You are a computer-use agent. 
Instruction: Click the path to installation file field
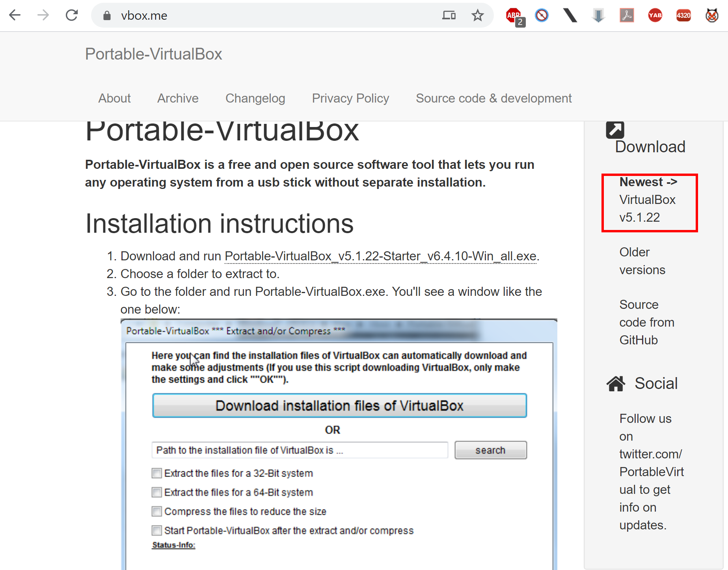pyautogui.click(x=300, y=450)
